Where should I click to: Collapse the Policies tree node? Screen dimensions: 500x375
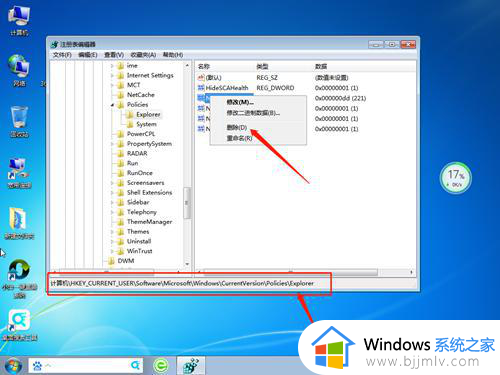pyautogui.click(x=112, y=105)
